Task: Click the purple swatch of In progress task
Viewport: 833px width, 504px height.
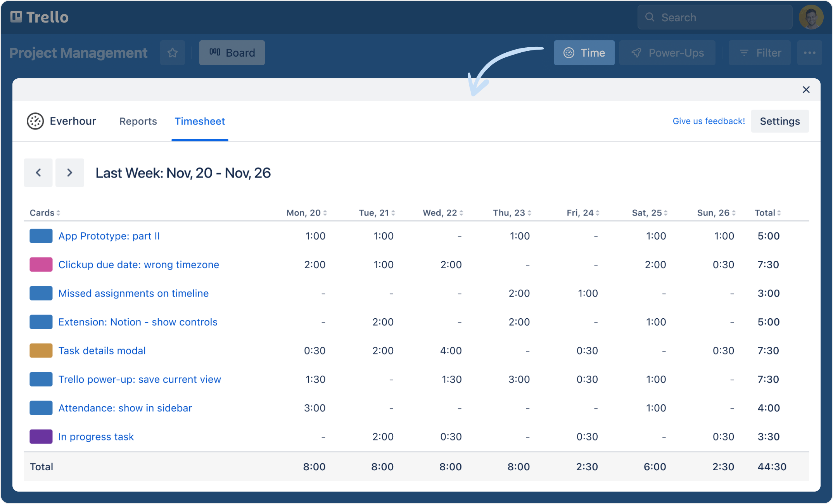Action: pos(41,437)
